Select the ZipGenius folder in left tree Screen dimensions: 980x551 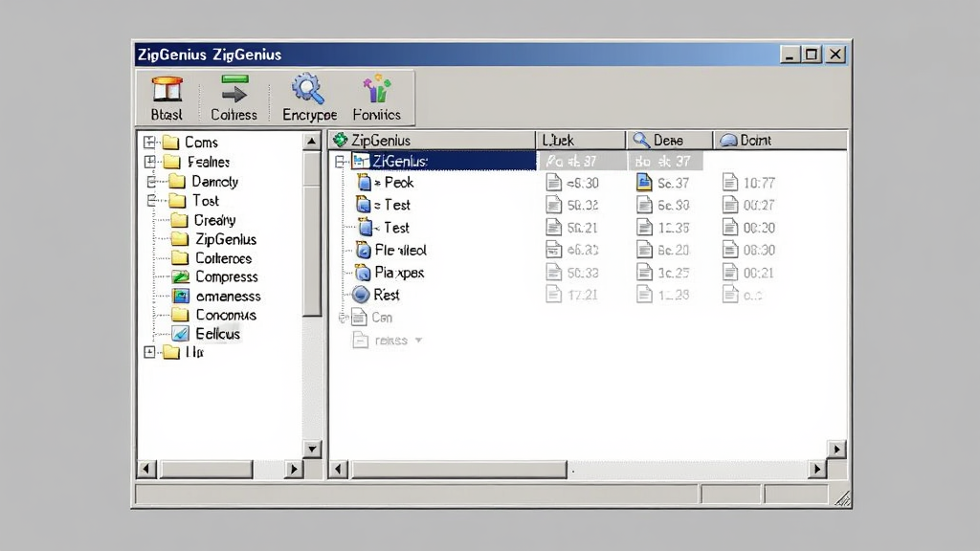[x=213, y=239]
